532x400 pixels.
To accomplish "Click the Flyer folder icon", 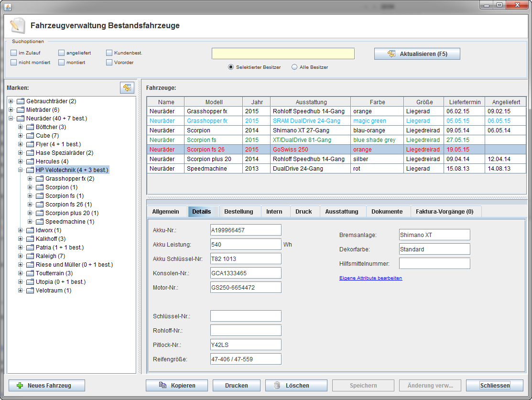I will 30,144.
